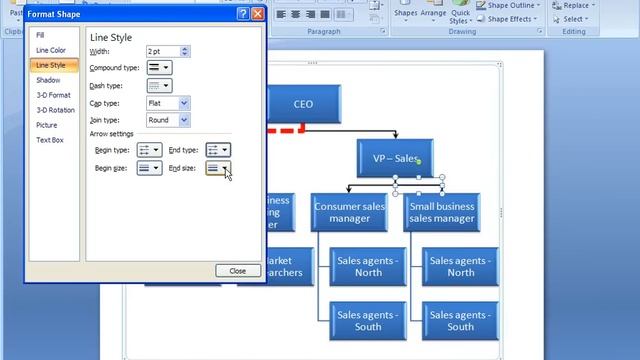Close the Format Shape dialog with red X
This screenshot has height=360, width=640.
pos(258,14)
